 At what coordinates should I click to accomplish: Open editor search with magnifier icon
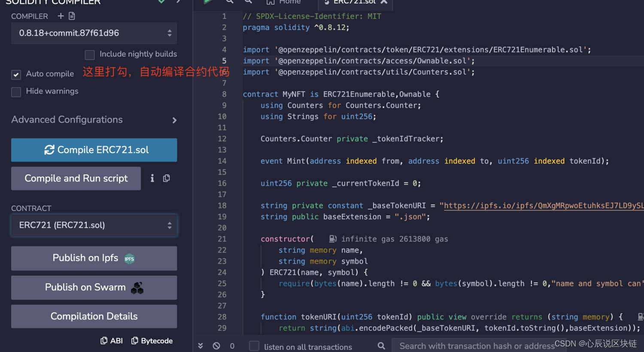click(230, 2)
